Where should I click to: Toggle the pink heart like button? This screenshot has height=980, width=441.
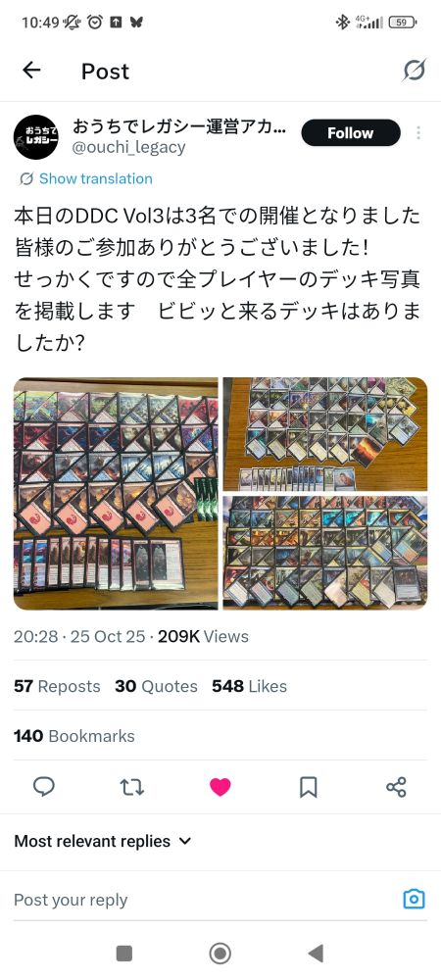pyautogui.click(x=220, y=787)
